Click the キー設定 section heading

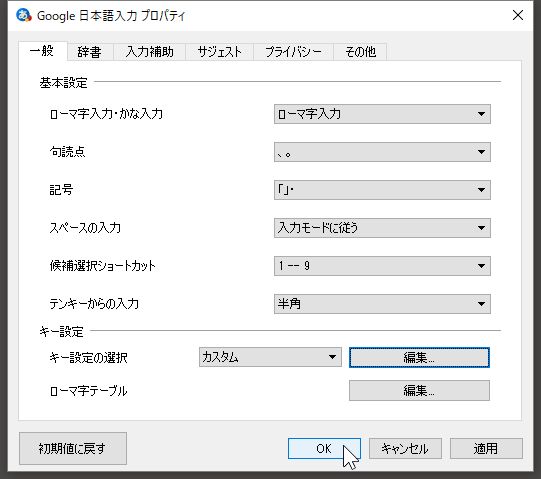(61, 332)
